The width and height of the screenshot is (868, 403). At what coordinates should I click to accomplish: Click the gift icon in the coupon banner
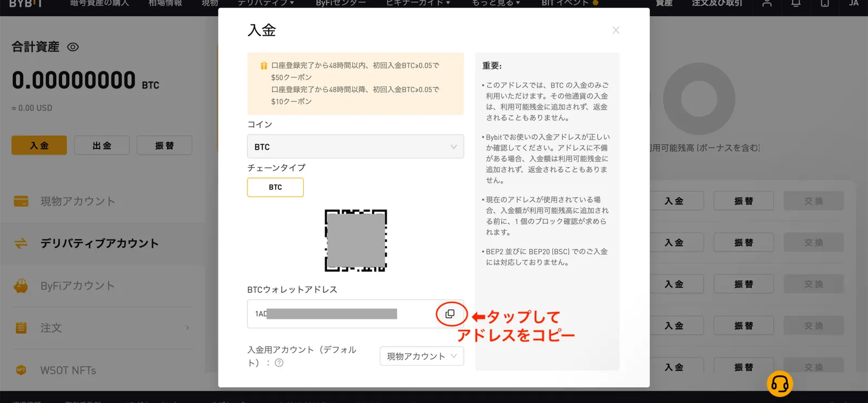click(264, 66)
